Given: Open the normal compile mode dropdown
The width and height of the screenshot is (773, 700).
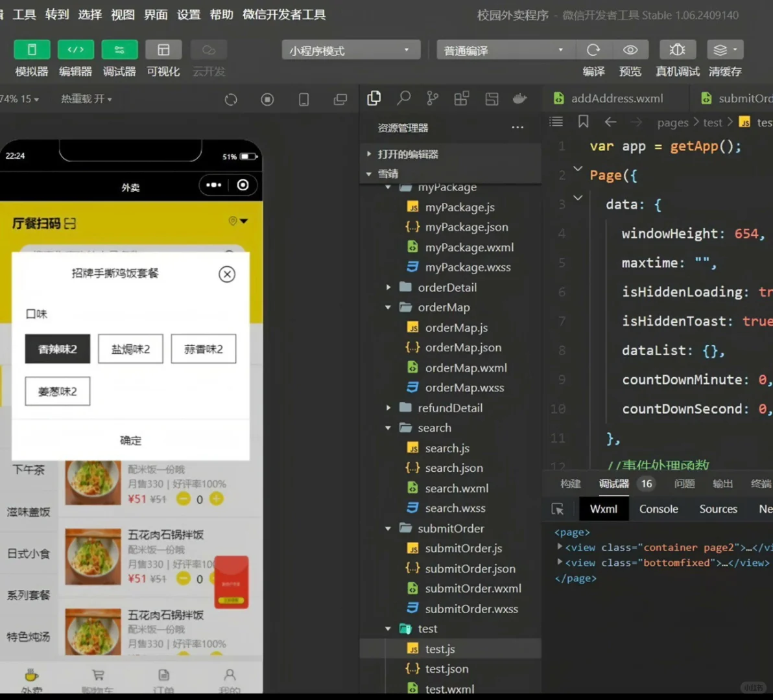Looking at the screenshot, I should pos(505,51).
